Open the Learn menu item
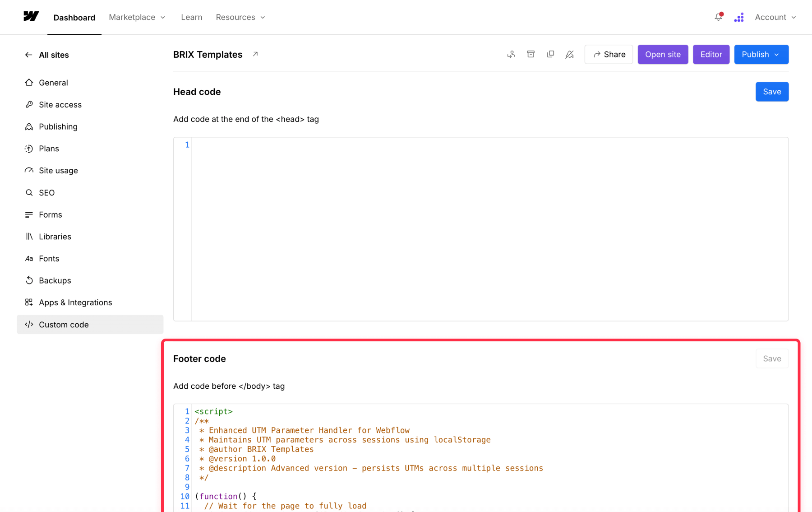The width and height of the screenshot is (812, 512). [x=192, y=17]
